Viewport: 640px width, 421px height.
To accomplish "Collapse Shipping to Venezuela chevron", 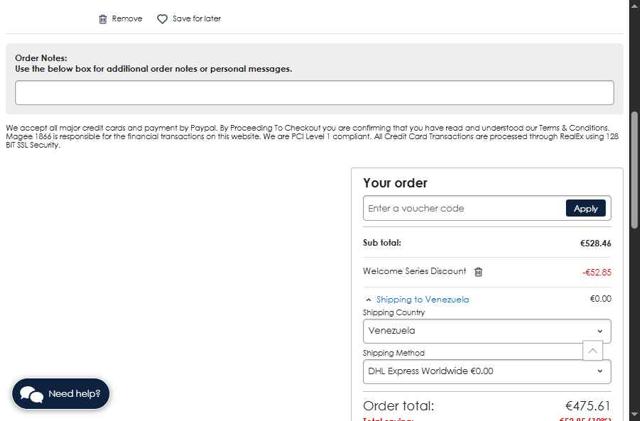I will tap(368, 300).
